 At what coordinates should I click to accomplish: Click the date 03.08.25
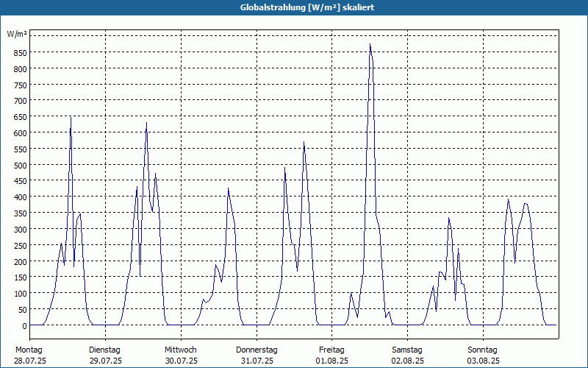click(483, 361)
